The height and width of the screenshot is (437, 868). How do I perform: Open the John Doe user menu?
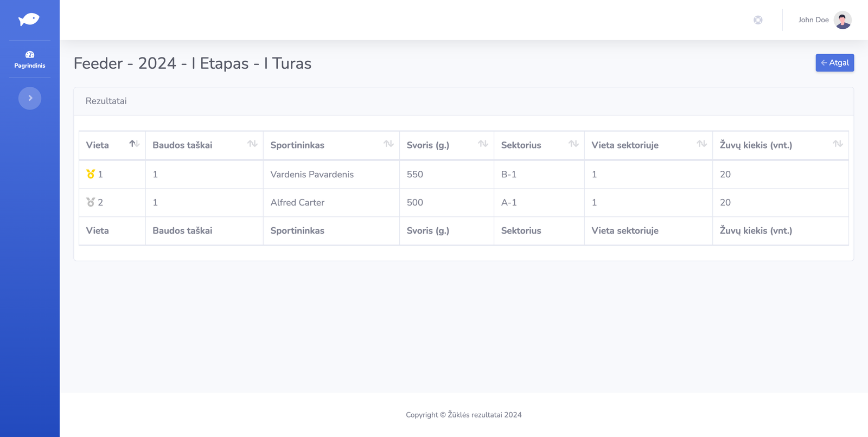point(813,20)
